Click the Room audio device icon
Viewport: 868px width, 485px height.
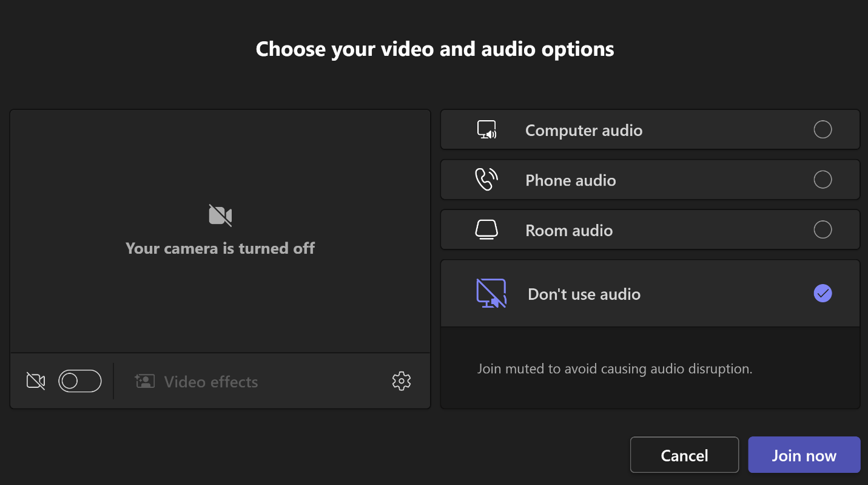(486, 230)
